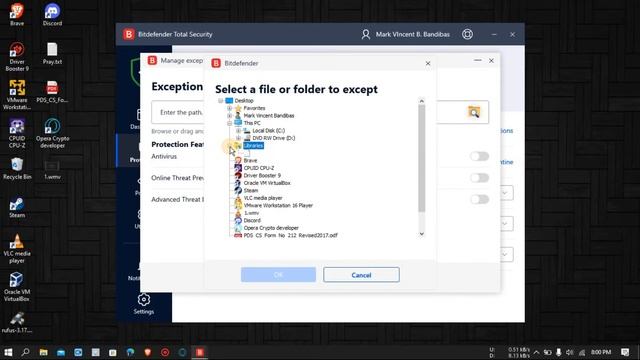Select Opera Crypto developer in the folder tree
This screenshot has width=640, height=360.
coord(271,228)
